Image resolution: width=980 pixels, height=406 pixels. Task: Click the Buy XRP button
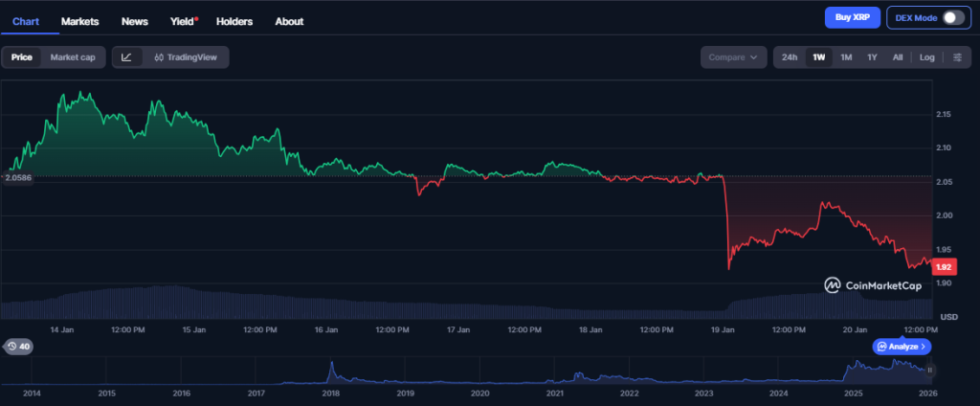(x=851, y=17)
